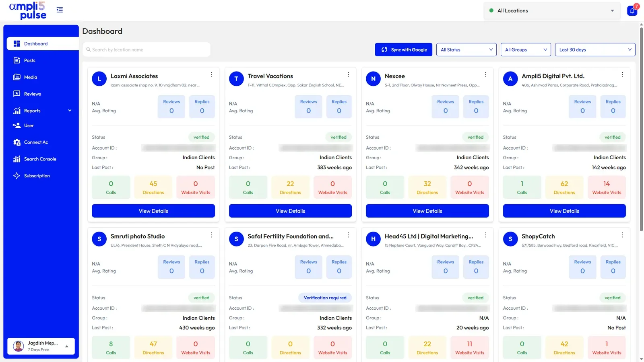Expand the Reports submenu chevron
644x362 pixels.
coord(70,111)
